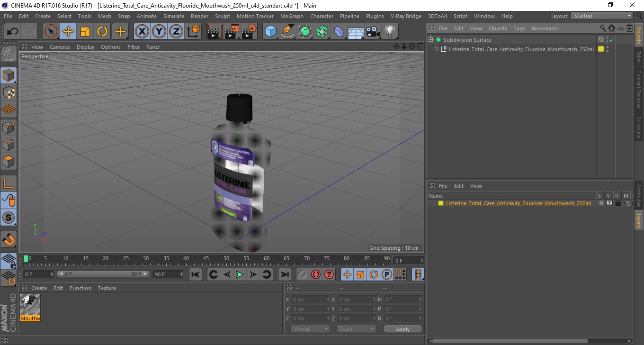
Task: Toggle X-axis lock
Action: click(x=142, y=32)
